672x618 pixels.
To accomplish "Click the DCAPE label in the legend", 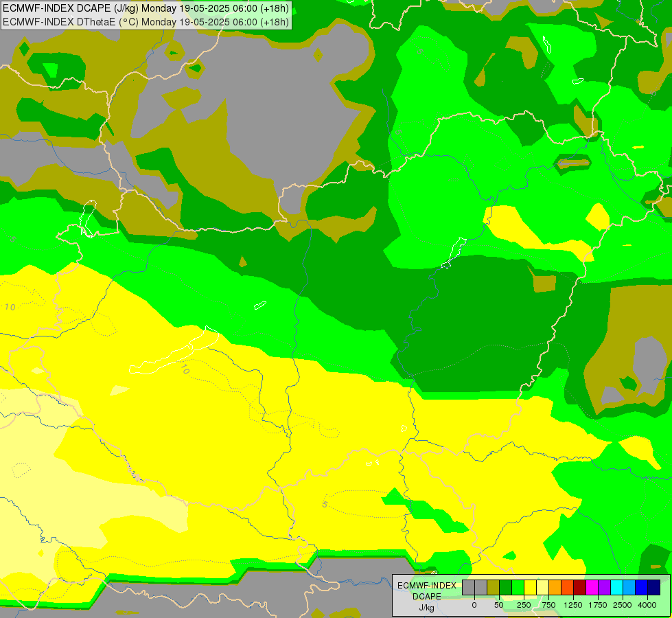I will 427,597.
